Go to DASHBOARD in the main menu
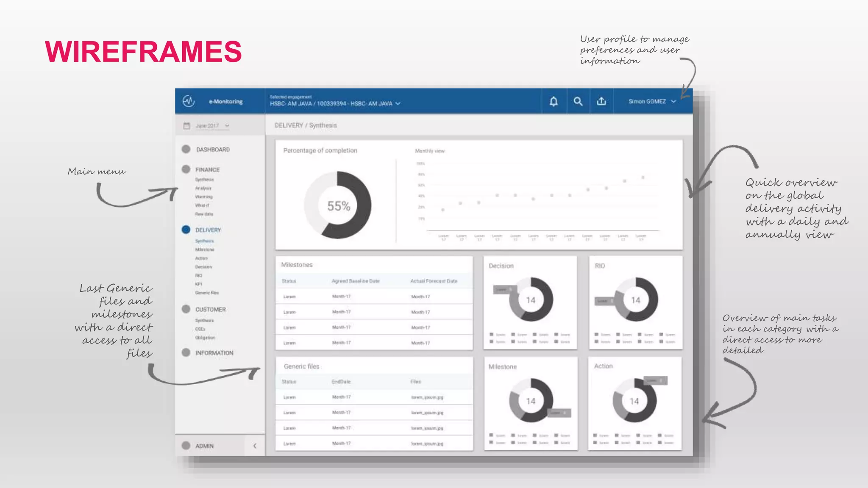The width and height of the screenshot is (868, 488). point(213,150)
